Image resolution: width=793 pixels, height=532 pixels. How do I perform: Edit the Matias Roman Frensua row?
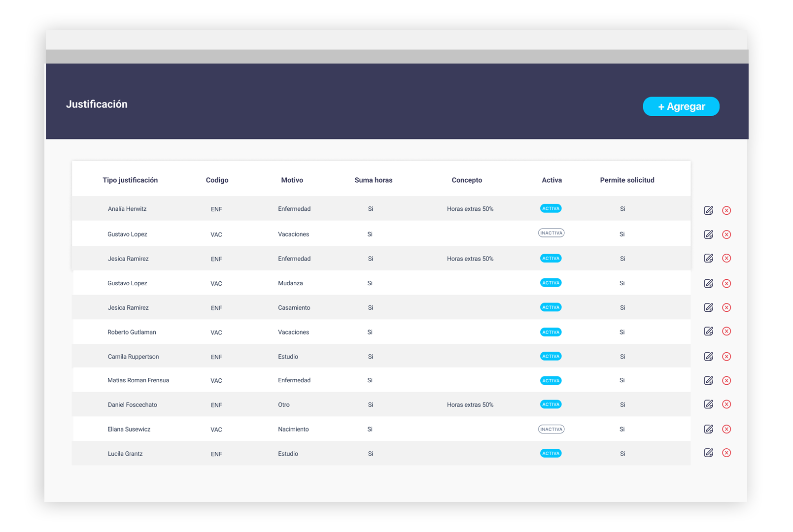[x=708, y=380]
